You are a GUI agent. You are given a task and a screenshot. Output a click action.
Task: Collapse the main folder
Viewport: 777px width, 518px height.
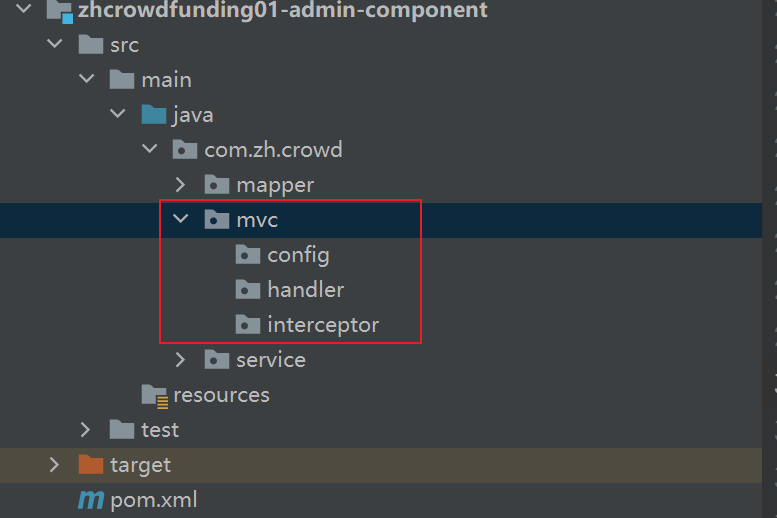[x=86, y=80]
